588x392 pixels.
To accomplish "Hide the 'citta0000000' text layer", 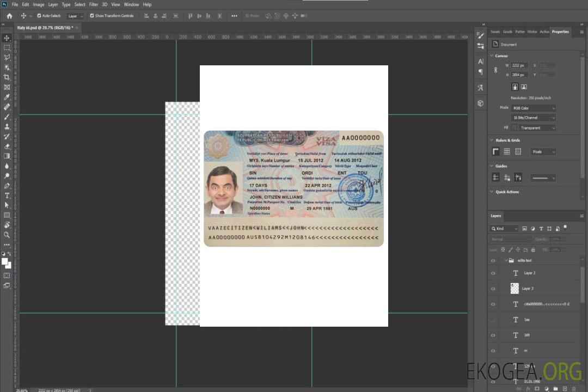I will [493, 304].
